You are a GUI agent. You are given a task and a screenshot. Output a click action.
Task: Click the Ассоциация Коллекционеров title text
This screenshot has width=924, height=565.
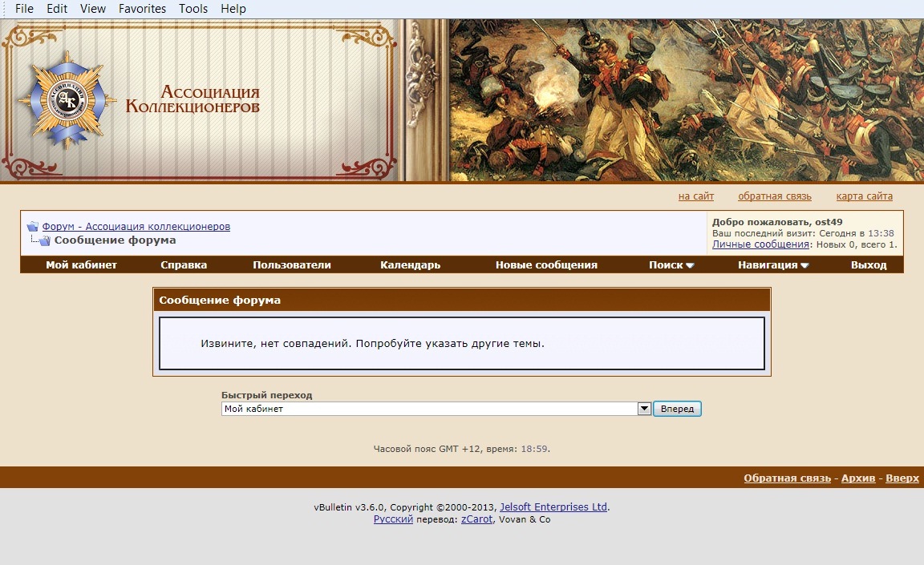point(192,99)
